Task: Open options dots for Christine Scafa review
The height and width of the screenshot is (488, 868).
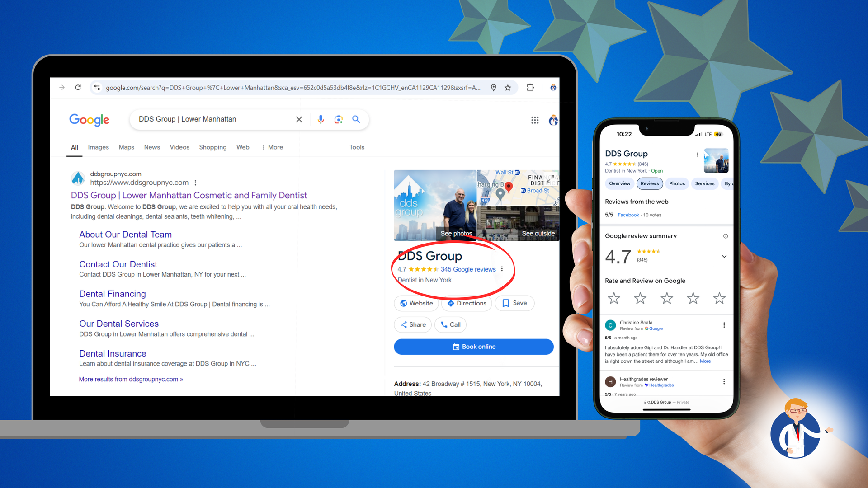Action: (724, 325)
